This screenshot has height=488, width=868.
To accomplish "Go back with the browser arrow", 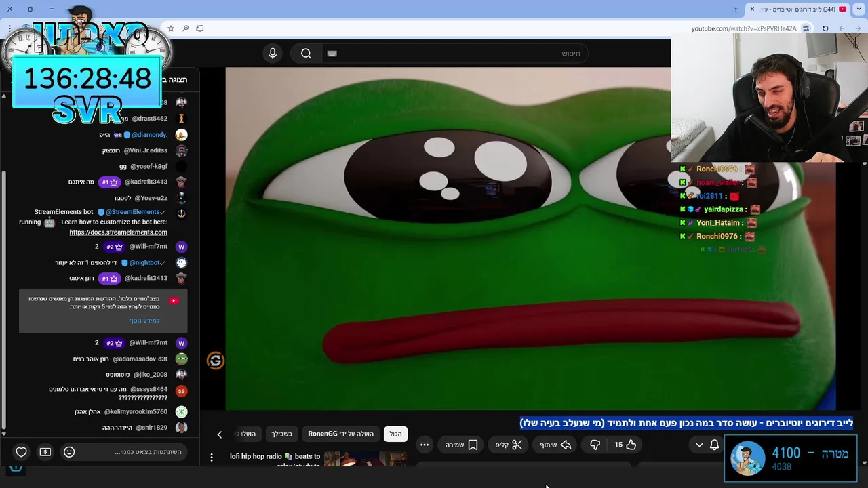I will point(856,28).
